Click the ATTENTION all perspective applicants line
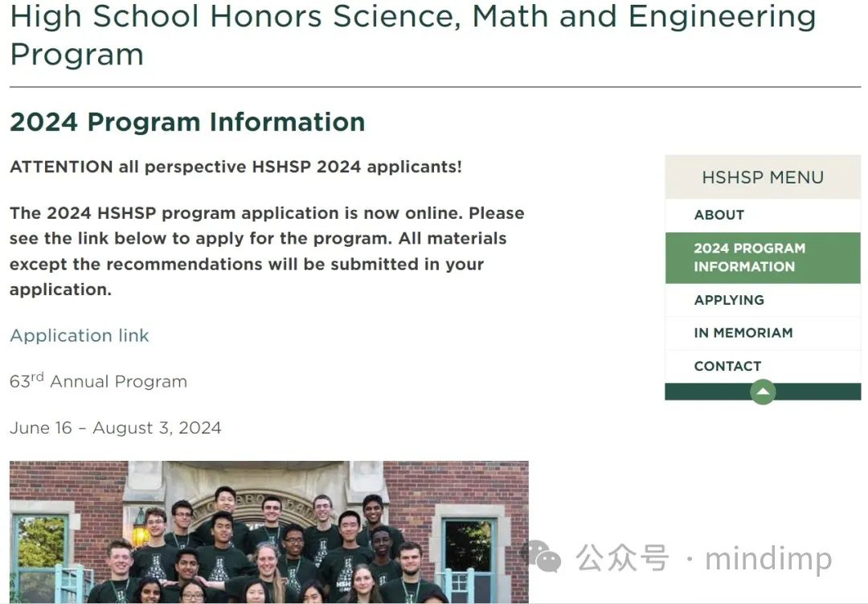Screen dimensions: 868x604 235,167
